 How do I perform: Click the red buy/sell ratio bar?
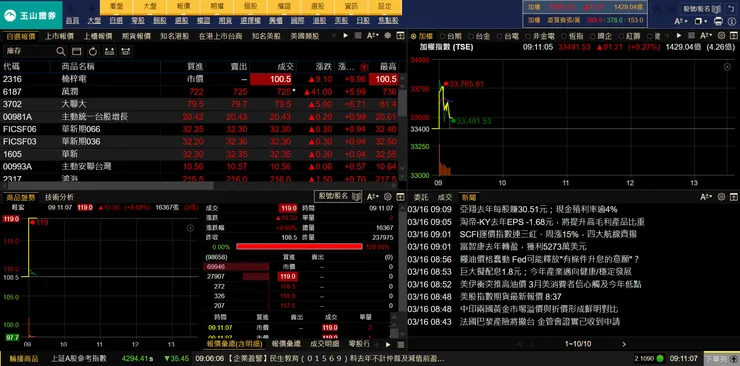click(x=299, y=247)
